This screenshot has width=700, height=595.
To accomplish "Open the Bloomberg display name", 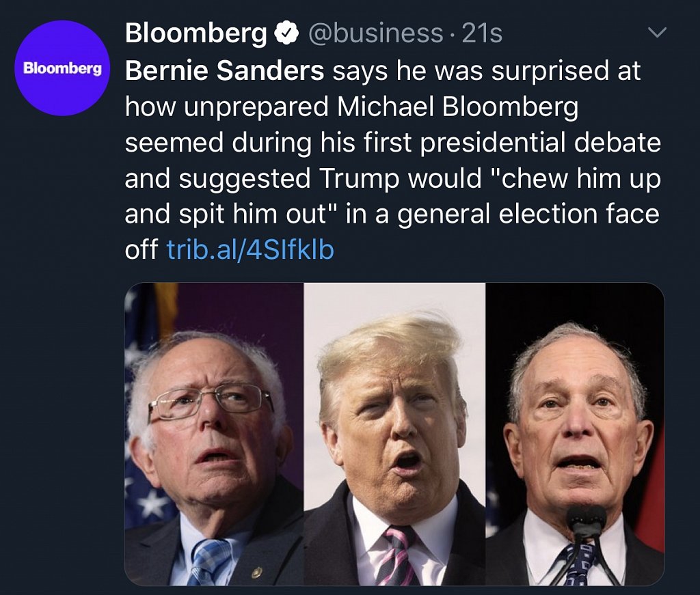I will (196, 33).
